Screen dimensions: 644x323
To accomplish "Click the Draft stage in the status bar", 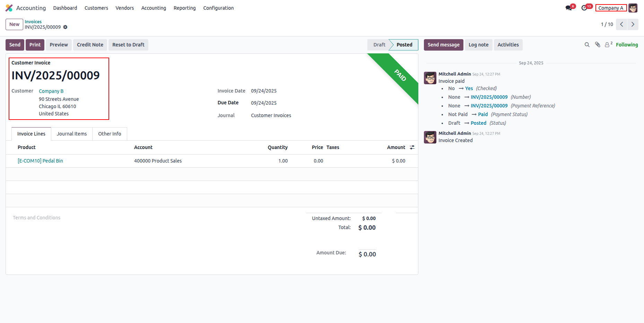I will (x=379, y=45).
